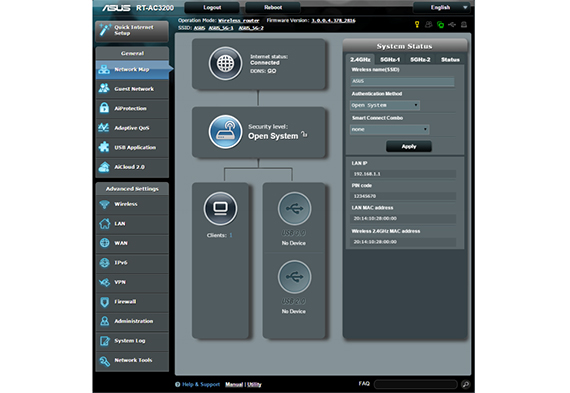The height and width of the screenshot is (393, 570).
Task: Click the ASUS_5G-1 SSID link
Action: [221, 28]
